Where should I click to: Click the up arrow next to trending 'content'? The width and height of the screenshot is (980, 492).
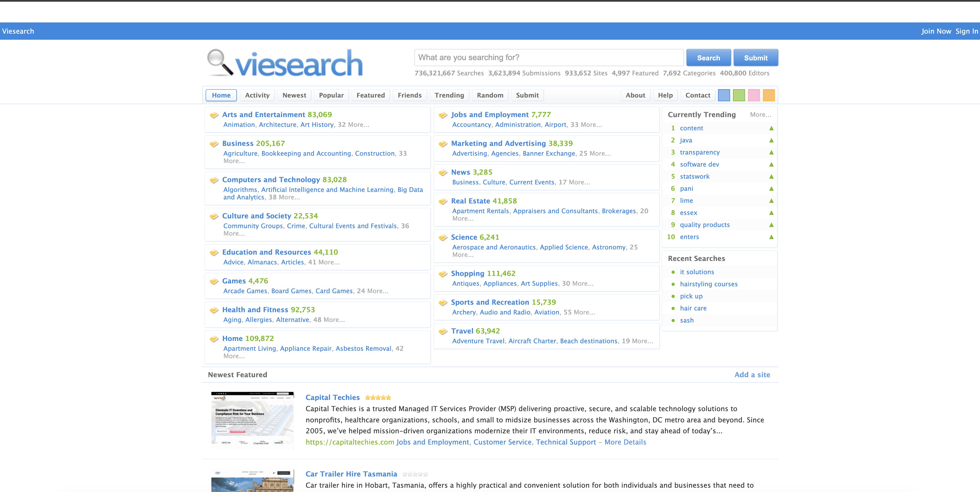(771, 128)
